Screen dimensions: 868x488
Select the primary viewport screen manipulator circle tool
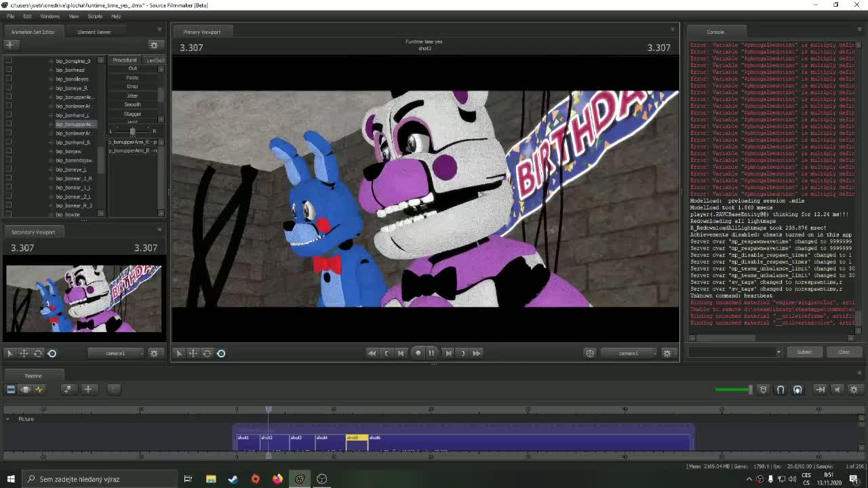pos(221,353)
